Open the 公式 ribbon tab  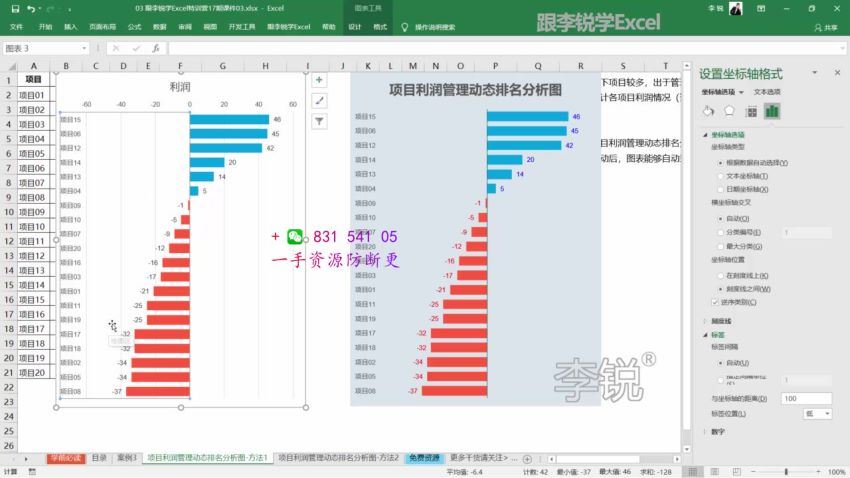click(x=134, y=27)
